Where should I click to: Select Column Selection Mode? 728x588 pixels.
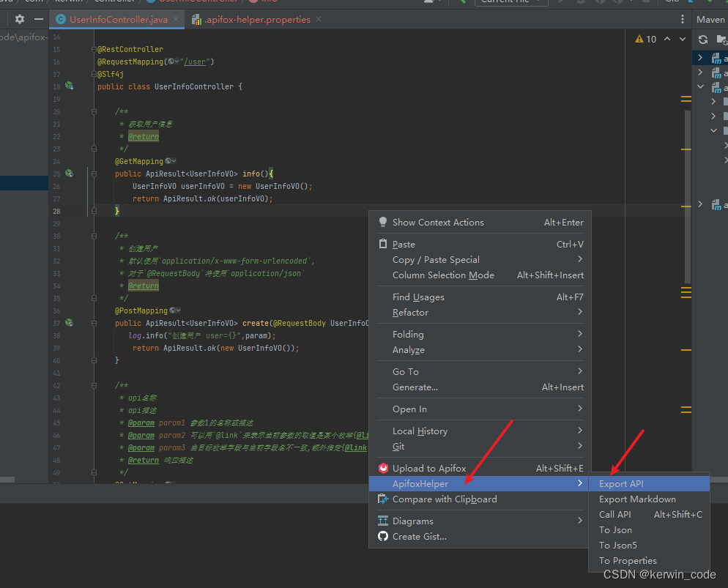pyautogui.click(x=480, y=275)
